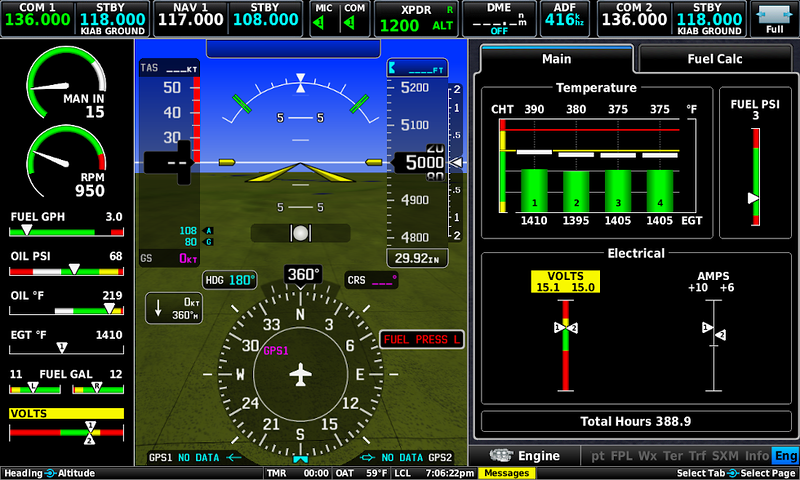800x480 pixels.
Task: Select the FPL page tab
Action: pos(621,456)
